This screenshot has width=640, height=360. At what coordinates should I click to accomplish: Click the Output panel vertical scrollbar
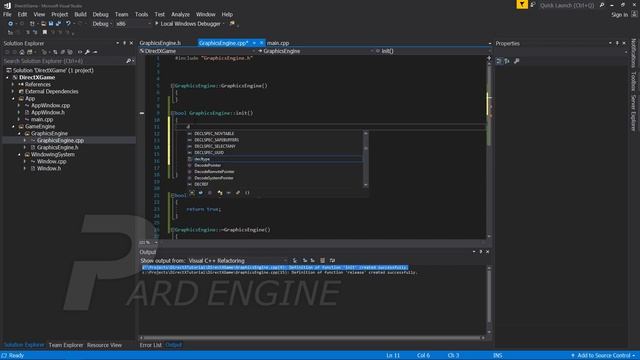[489, 299]
